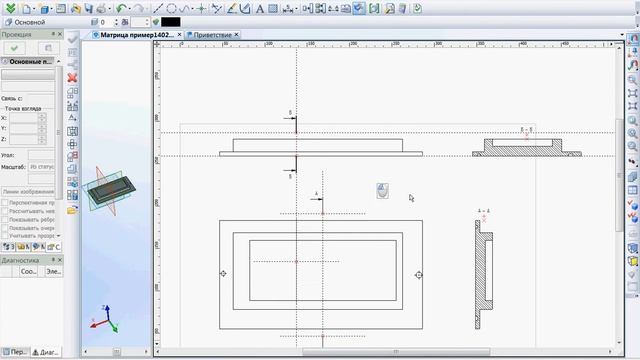Click the Соо... button in Диагностика
Image resolution: width=640 pixels, height=360 pixels.
[29, 271]
